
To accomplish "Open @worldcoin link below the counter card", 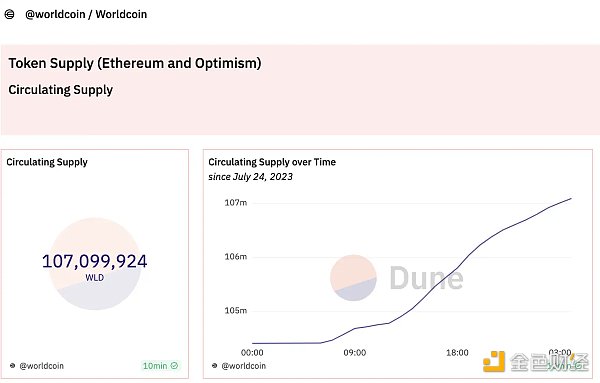I will [x=41, y=366].
